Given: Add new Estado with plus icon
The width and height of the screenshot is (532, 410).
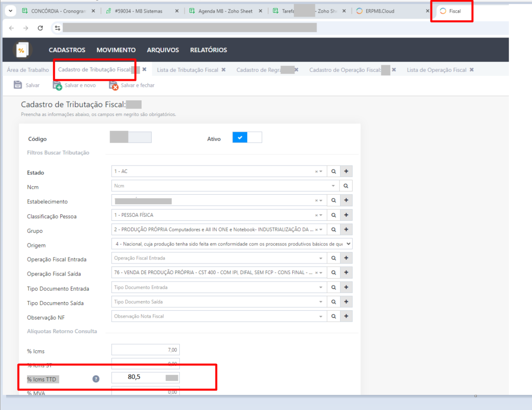Looking at the screenshot, I should point(346,172).
